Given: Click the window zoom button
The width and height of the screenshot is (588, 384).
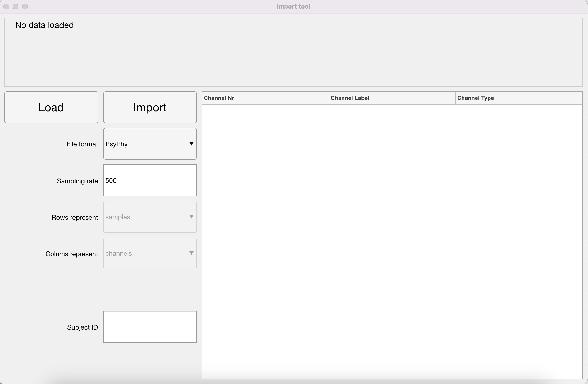Looking at the screenshot, I should coord(25,7).
